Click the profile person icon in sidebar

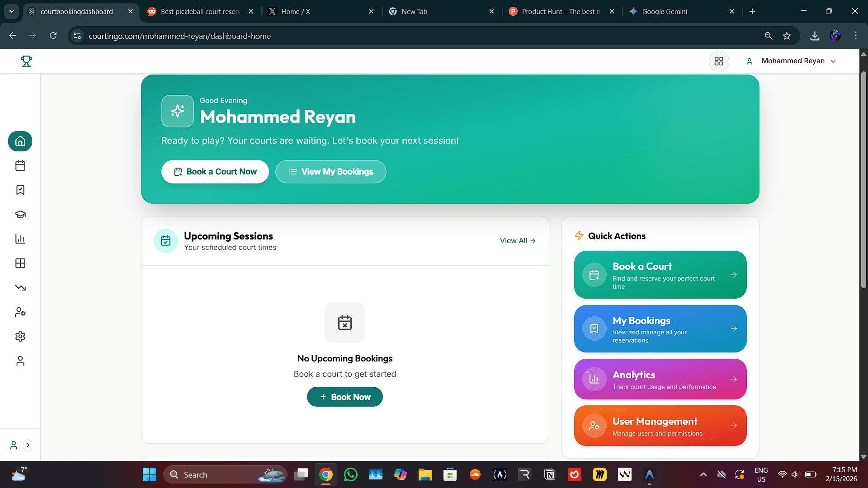20,361
